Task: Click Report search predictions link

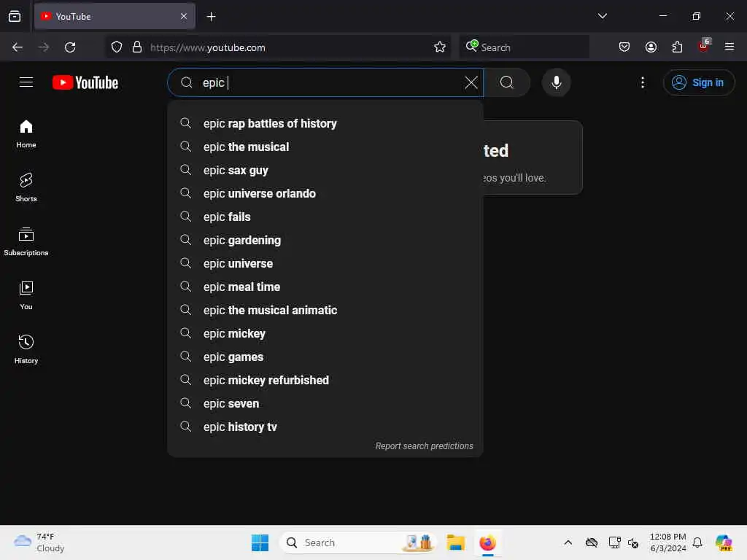Action: coord(424,446)
